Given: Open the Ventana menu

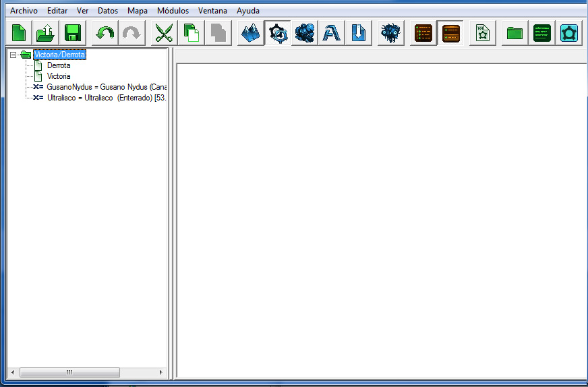Looking at the screenshot, I should click(x=212, y=11).
